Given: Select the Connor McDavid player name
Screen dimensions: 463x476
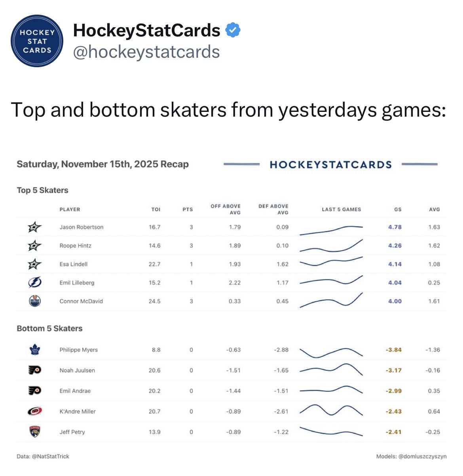Looking at the screenshot, I should coord(81,301).
